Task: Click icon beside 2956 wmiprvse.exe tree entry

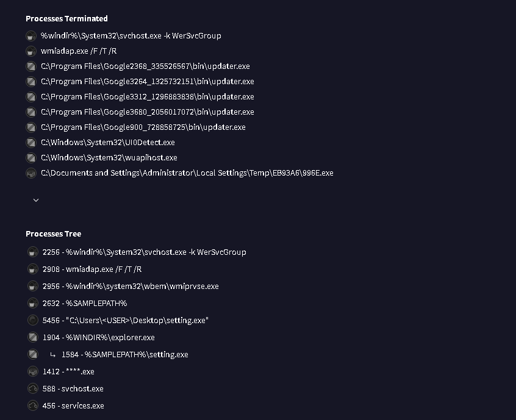Action: tap(32, 286)
